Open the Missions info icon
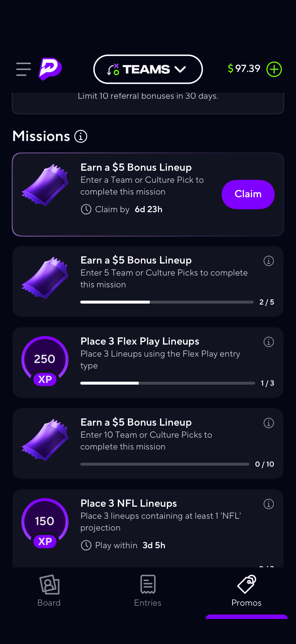Screen dimensions: 296x644 81,137
